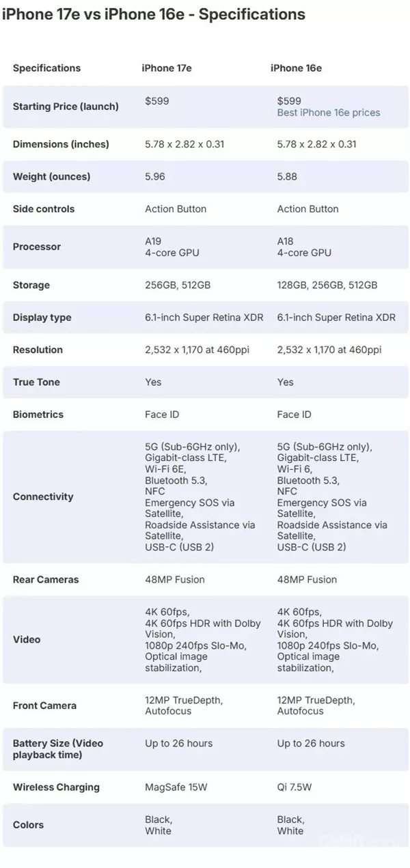Click the page title about iPhone 17e vs 16e
This screenshot has height=868, width=410.
pyautogui.click(x=154, y=14)
